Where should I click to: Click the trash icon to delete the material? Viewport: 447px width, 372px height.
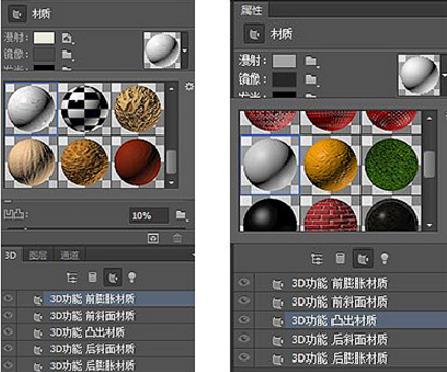(177, 238)
